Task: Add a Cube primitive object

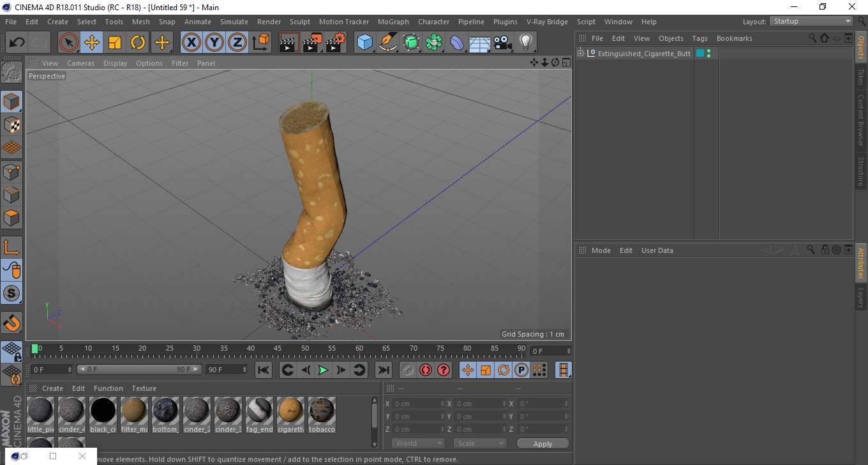Action: pos(365,43)
